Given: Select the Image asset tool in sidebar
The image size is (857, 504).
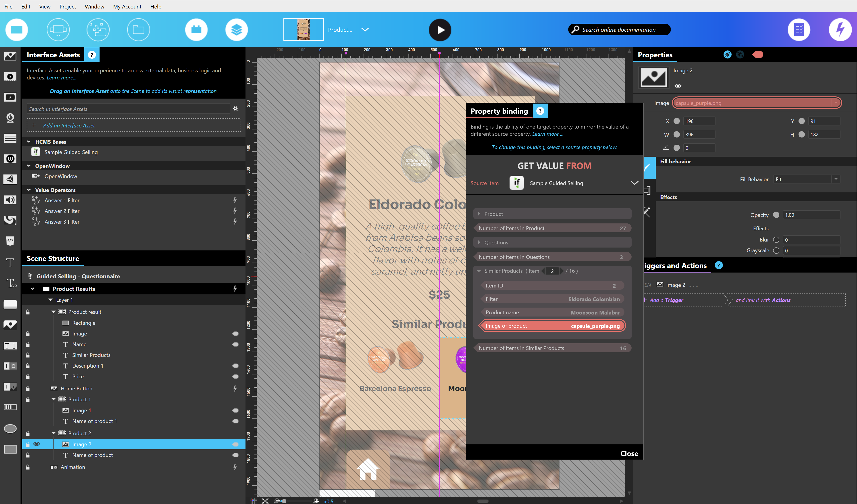Looking at the screenshot, I should point(10,56).
